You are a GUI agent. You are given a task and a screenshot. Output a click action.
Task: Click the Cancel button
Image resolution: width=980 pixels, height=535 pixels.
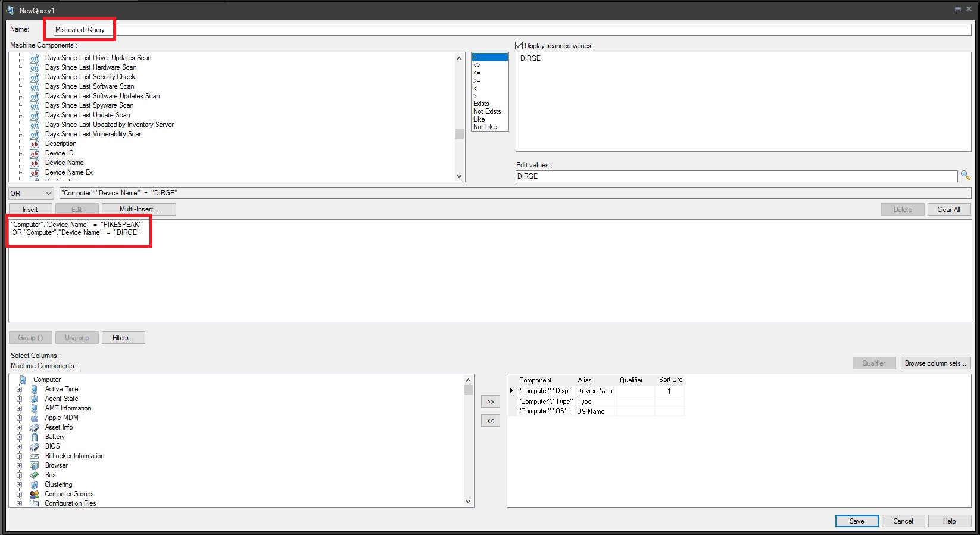click(903, 521)
